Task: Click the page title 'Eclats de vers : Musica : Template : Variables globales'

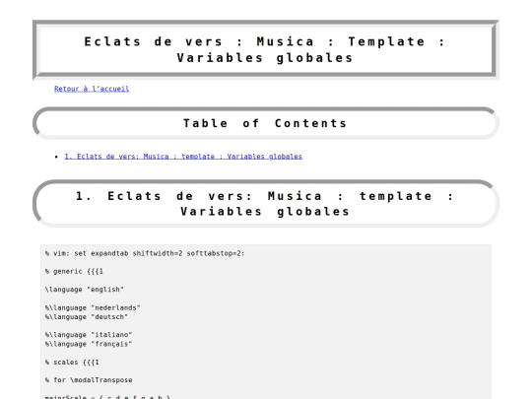Action: (x=265, y=49)
